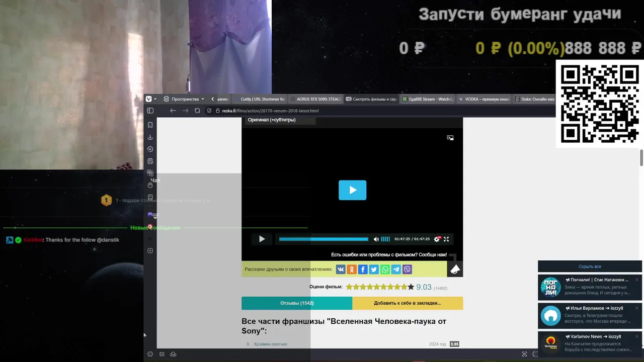Go back in browser history
The width and height of the screenshot is (644, 362).
173,111
